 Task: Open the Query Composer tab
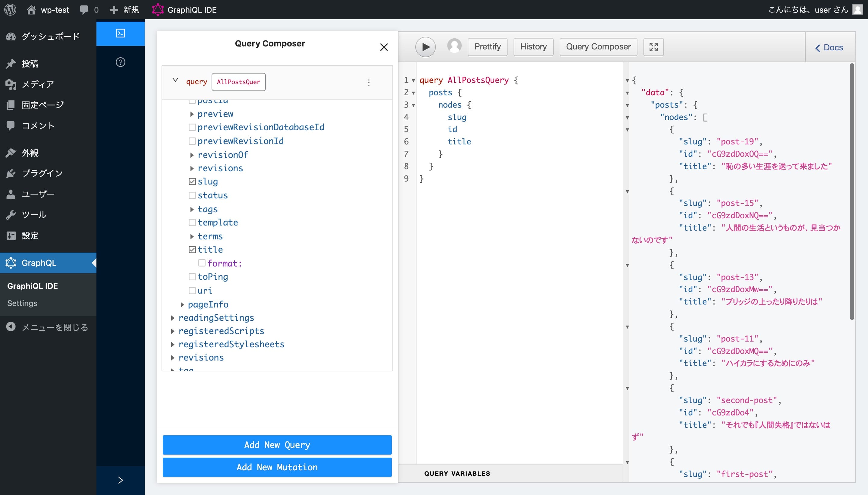click(x=599, y=46)
